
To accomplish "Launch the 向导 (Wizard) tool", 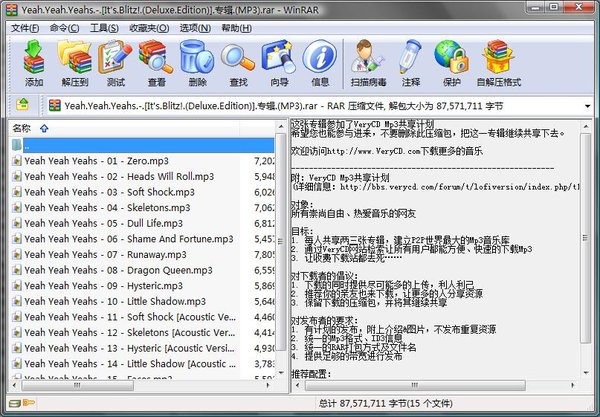I will pos(279,63).
